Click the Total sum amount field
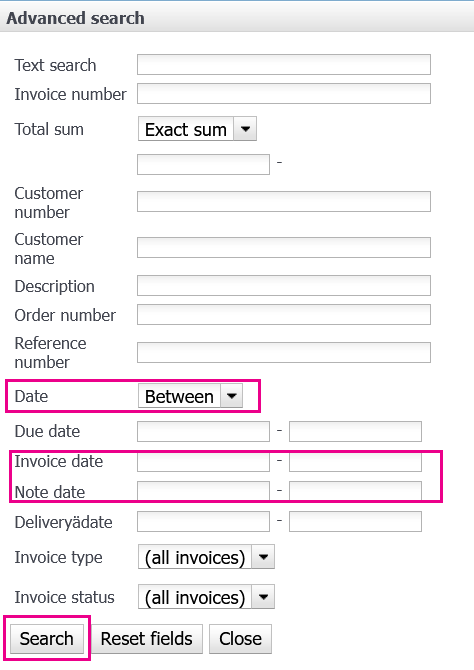Screen dimensions: 474x670 pos(203,165)
